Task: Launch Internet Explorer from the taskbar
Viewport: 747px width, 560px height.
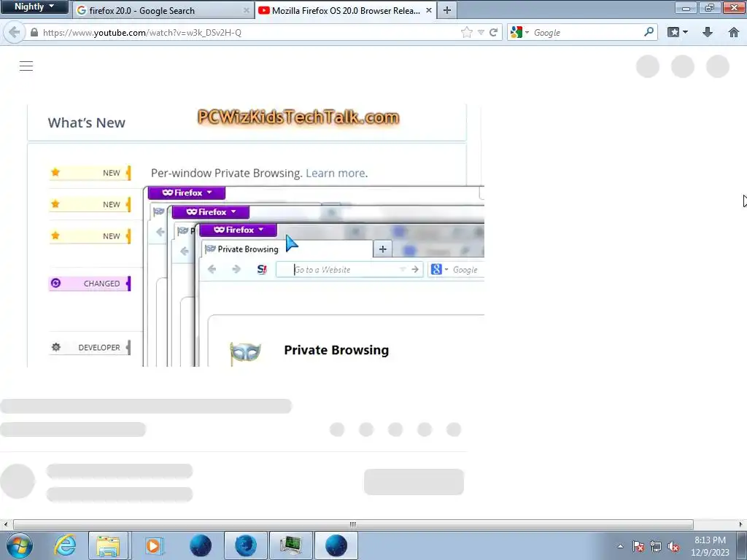Action: [65, 545]
